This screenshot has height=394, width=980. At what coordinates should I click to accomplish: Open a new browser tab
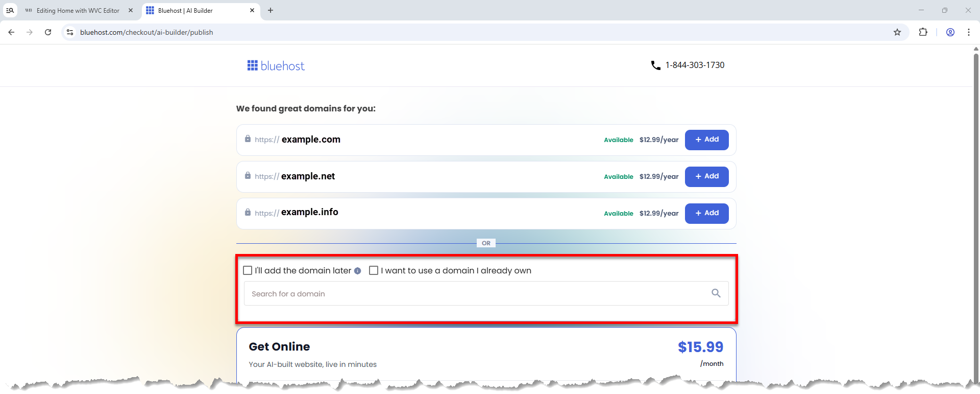coord(271,10)
